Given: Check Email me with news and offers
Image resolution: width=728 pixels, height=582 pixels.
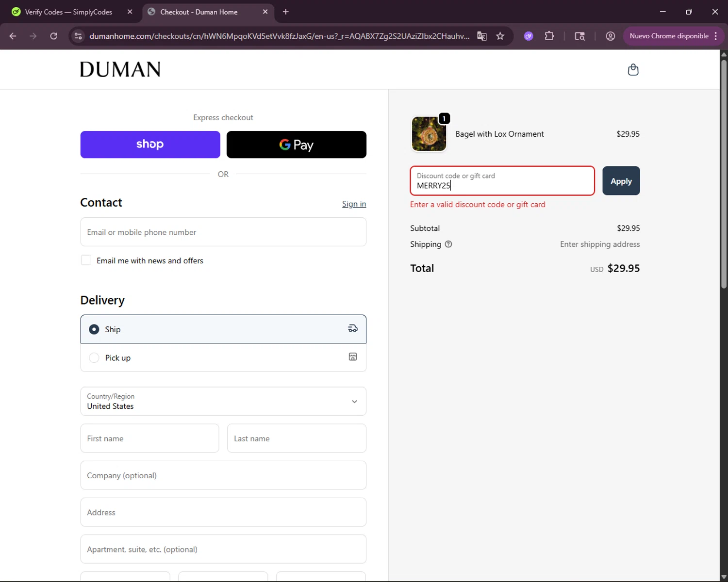Looking at the screenshot, I should [x=86, y=260].
